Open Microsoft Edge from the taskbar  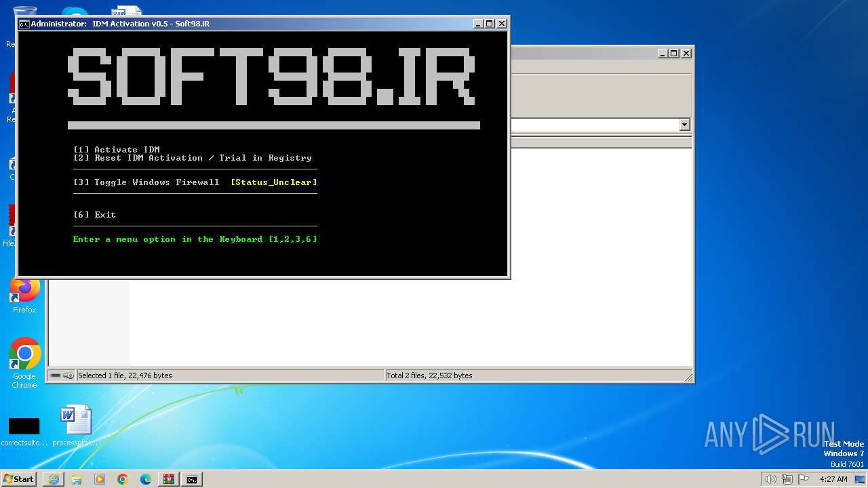pyautogui.click(x=146, y=479)
